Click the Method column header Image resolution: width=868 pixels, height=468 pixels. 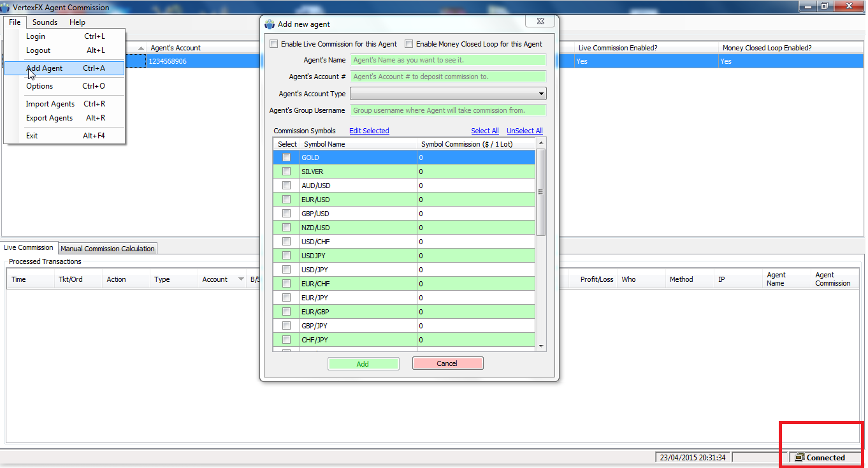690,279
